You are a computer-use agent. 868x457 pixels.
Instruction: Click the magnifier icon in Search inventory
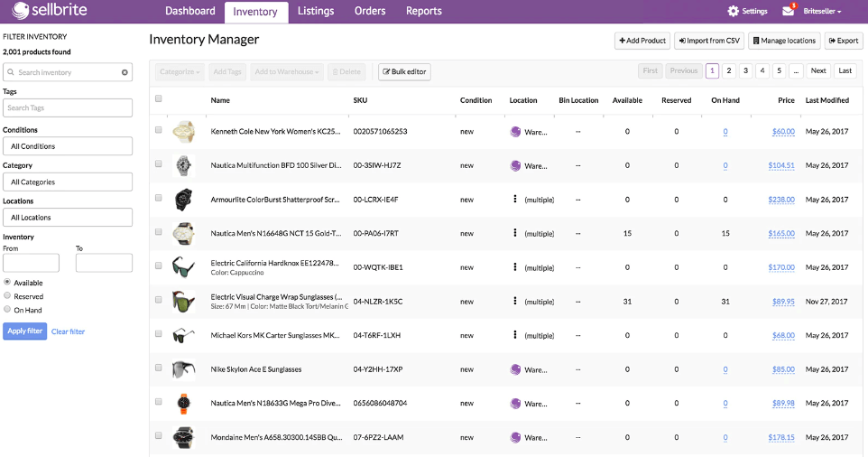coord(11,72)
